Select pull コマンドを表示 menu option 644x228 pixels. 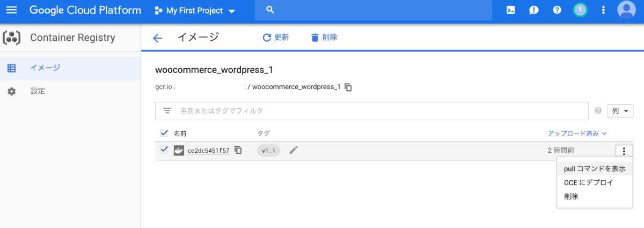[x=594, y=168]
